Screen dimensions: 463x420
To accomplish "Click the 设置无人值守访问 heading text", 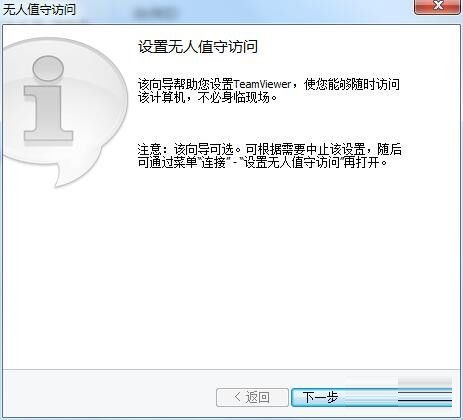I will pos(198,46).
